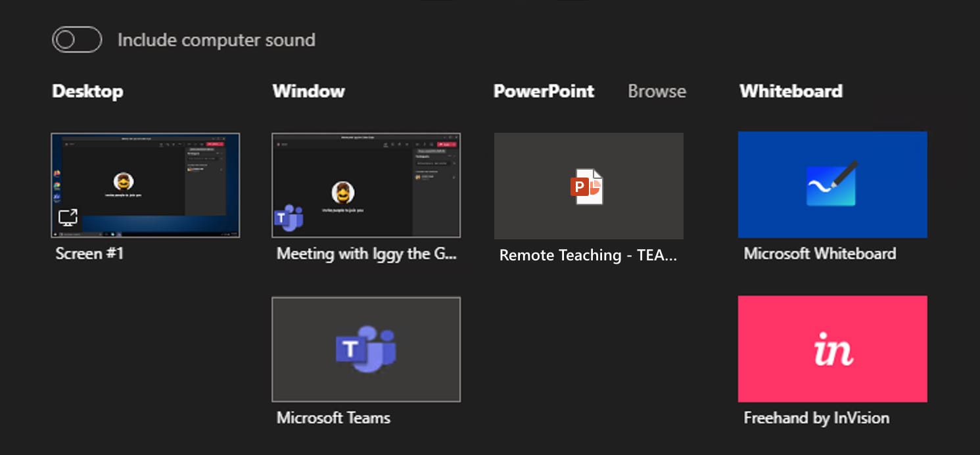Click the Desktop section heading

click(x=87, y=91)
